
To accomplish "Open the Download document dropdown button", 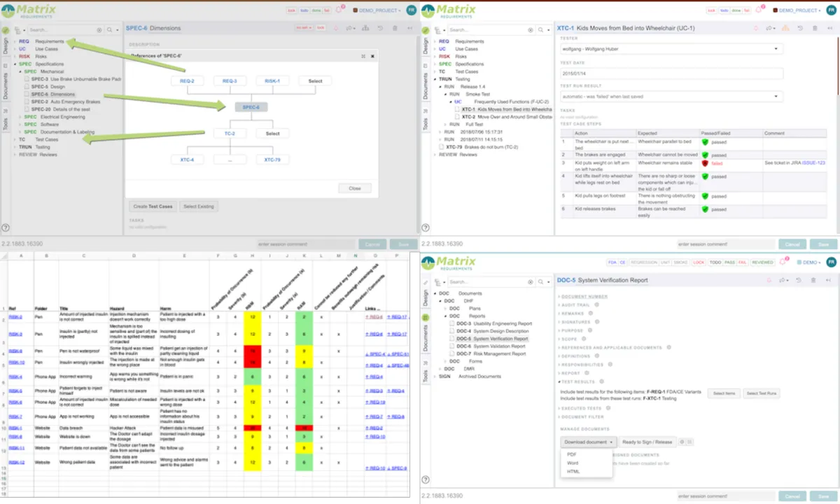I will click(588, 442).
